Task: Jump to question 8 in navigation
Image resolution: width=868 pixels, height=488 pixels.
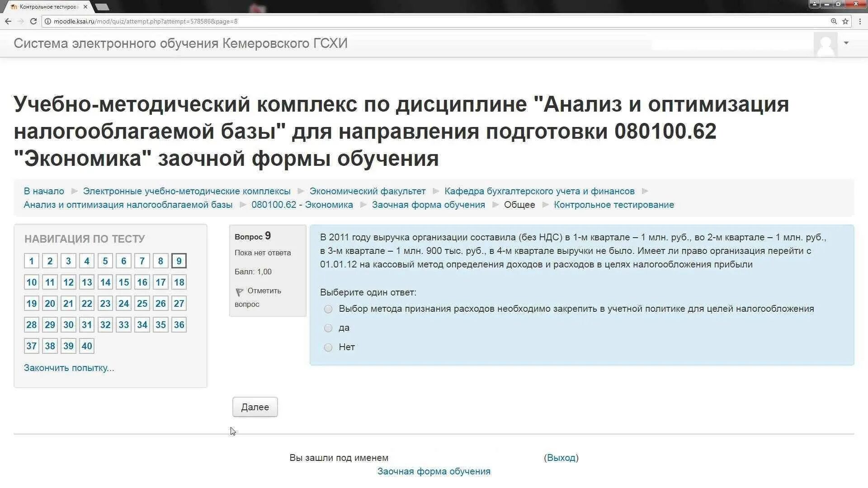Action: click(x=160, y=261)
